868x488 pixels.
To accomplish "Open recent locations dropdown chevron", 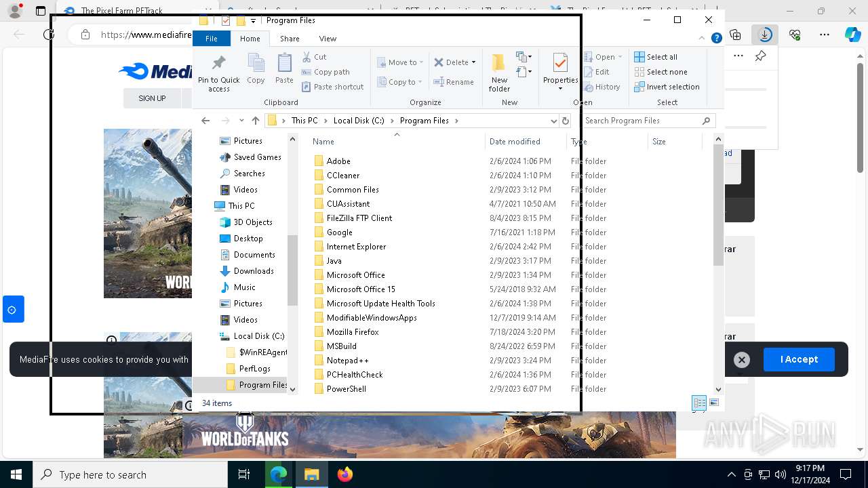I will coord(241,121).
